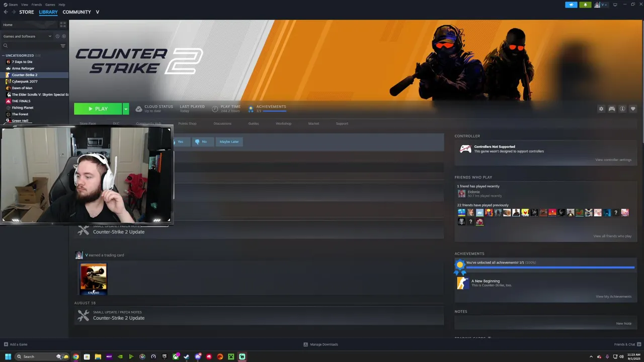Click New Note link
This screenshot has width=644, height=362.
(x=624, y=323)
